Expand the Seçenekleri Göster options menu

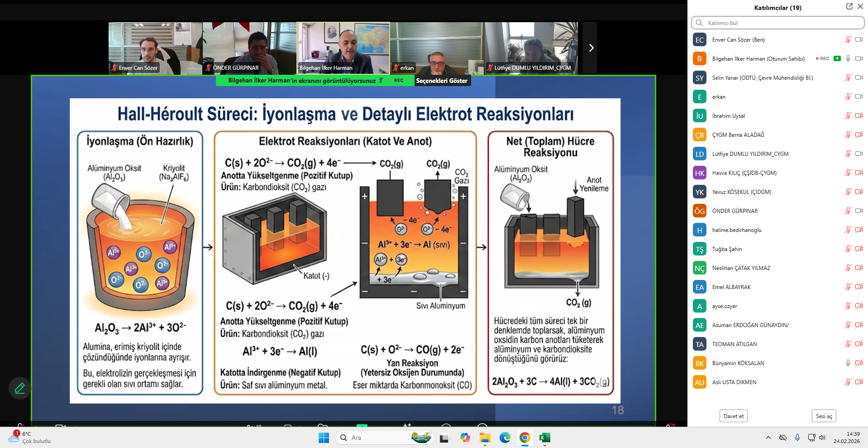(x=441, y=81)
